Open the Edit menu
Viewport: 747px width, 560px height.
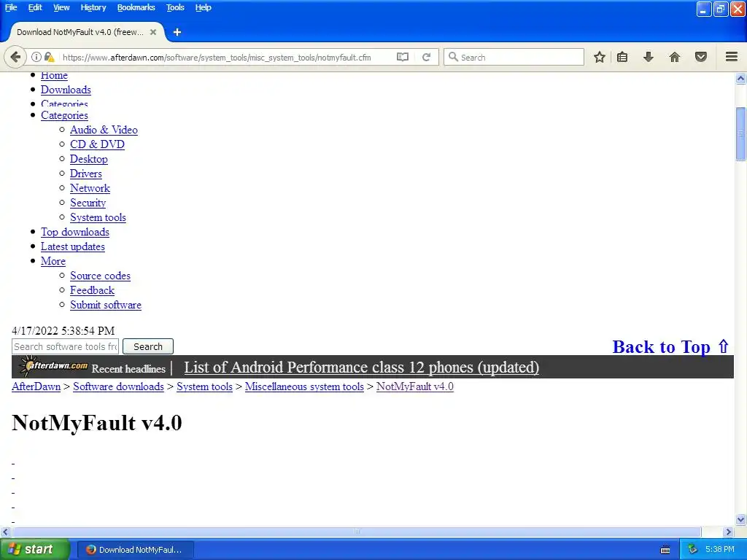coord(35,7)
